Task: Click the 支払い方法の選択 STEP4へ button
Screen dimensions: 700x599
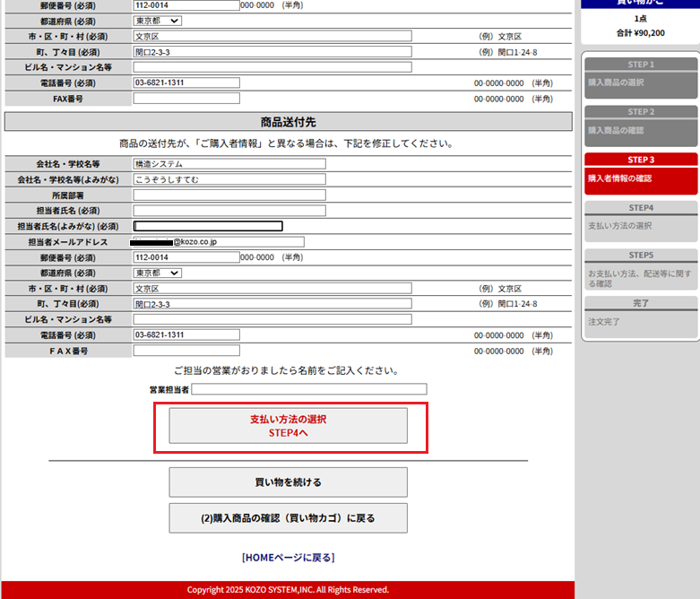Action: [288, 426]
